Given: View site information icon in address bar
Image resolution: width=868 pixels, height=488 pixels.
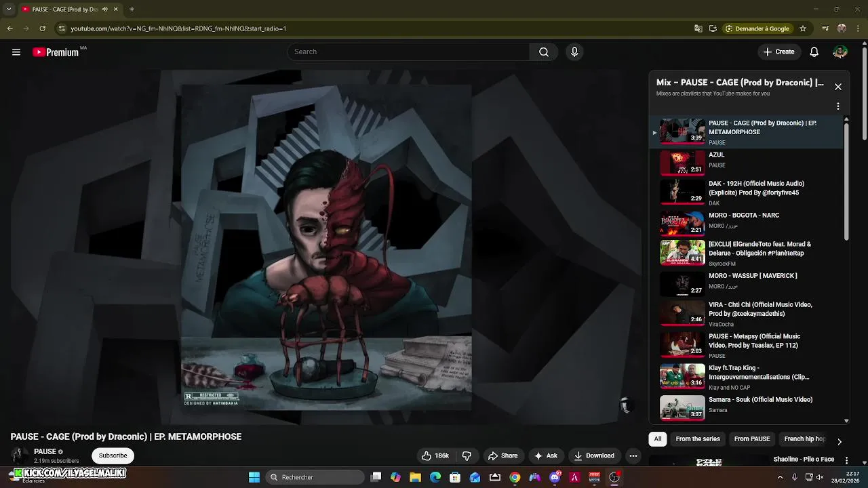Looking at the screenshot, I should [62, 28].
